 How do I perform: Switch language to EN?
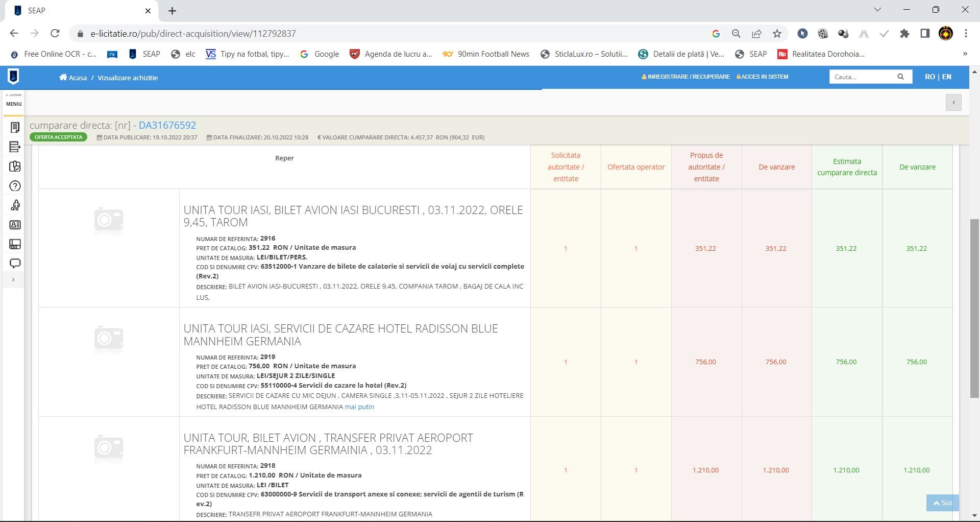tap(947, 77)
